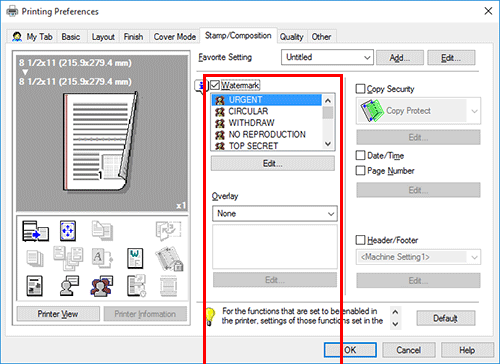The width and height of the screenshot is (500, 364).
Task: Click the grayed letter A page icon
Action: point(102,258)
